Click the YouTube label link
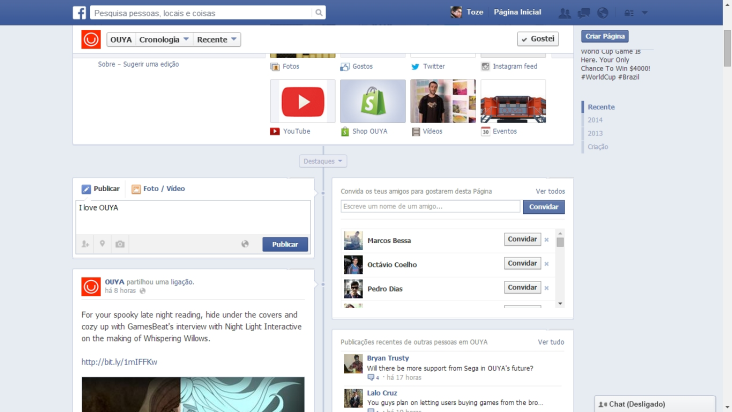 point(296,131)
